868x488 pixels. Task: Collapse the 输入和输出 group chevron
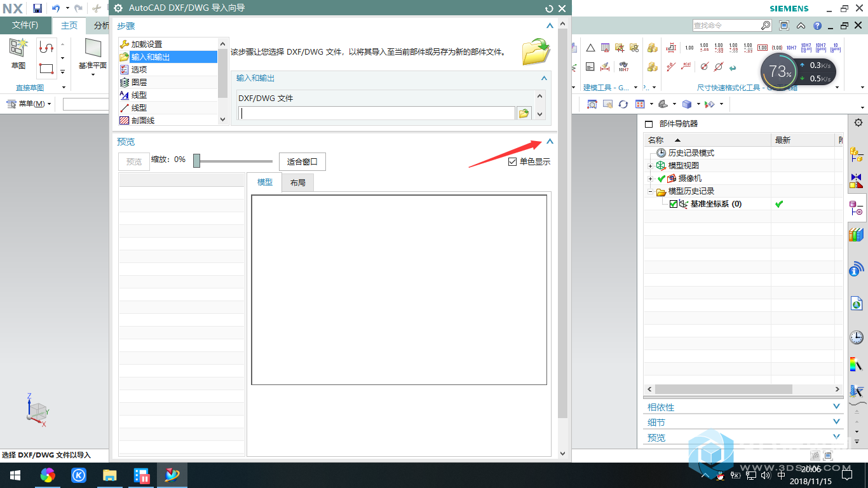tap(544, 78)
